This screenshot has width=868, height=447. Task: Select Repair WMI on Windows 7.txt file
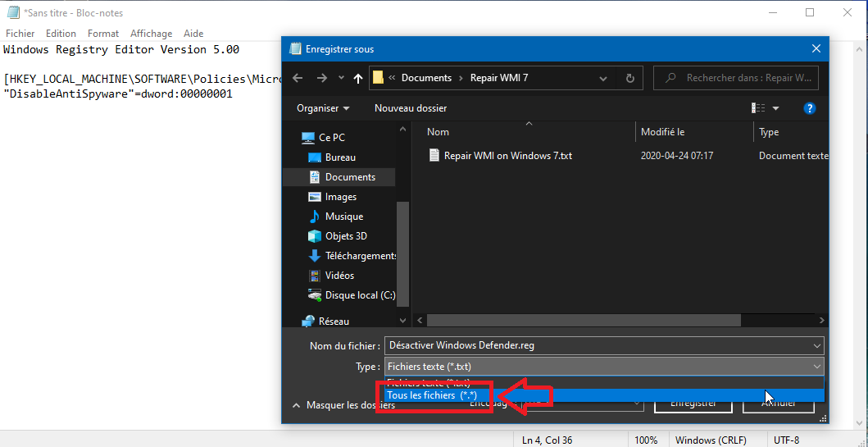[x=507, y=156]
